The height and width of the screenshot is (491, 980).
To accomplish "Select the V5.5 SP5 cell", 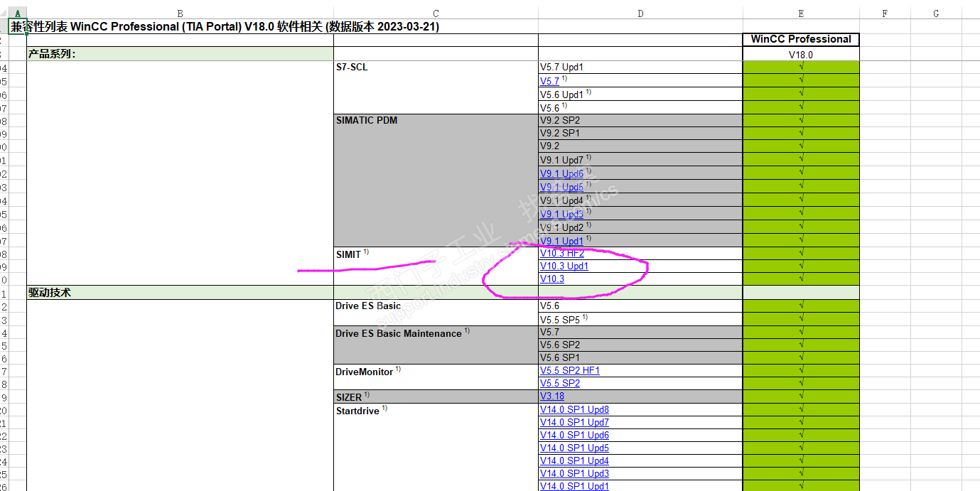I will [x=640, y=319].
